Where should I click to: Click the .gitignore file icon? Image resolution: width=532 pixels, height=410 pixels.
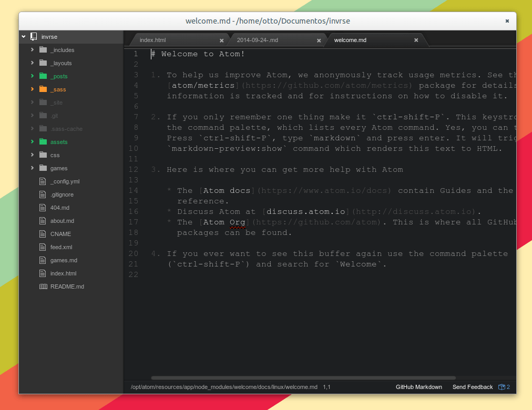coord(43,194)
